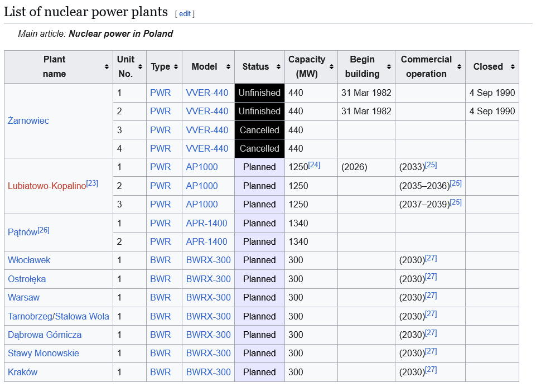Open the Stalowa Wola link
This screenshot has height=392, width=541.
(x=82, y=316)
